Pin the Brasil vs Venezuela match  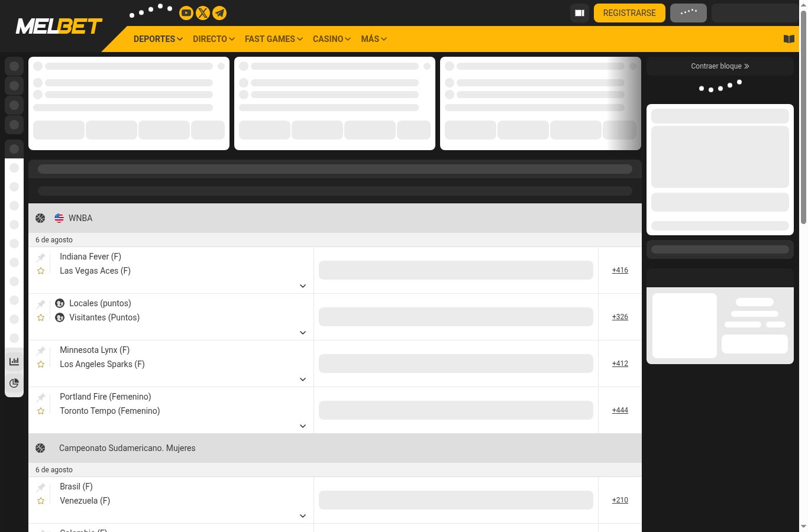pyautogui.click(x=41, y=487)
